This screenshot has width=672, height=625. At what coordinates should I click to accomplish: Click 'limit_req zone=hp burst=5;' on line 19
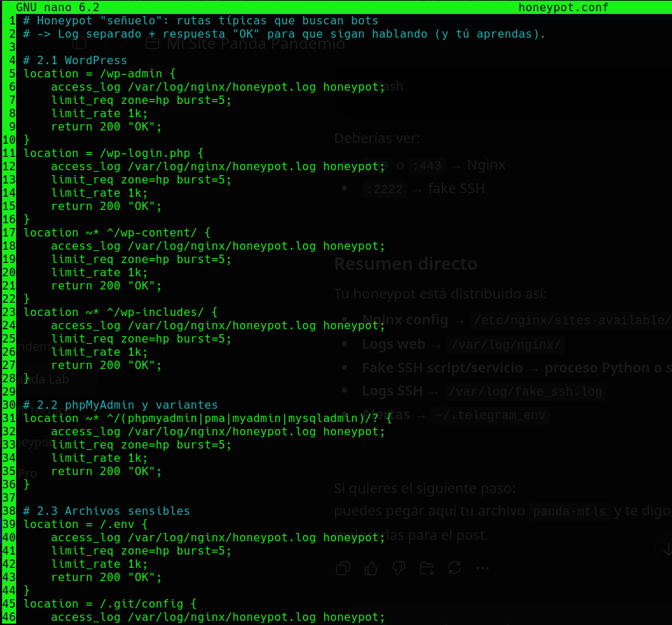coord(142,259)
